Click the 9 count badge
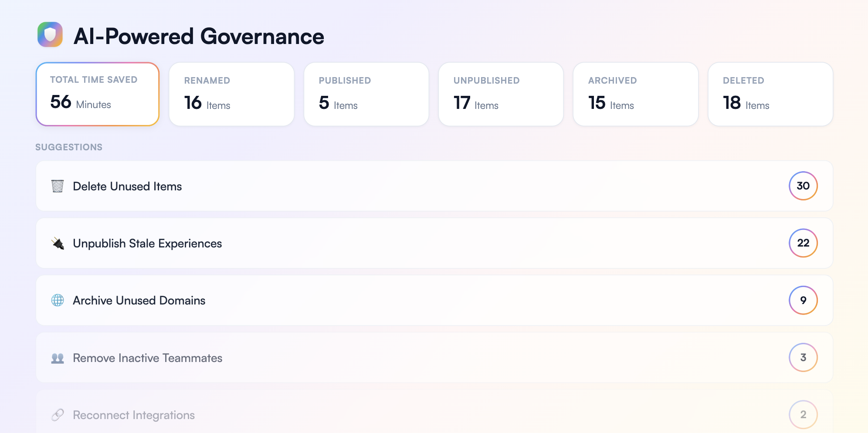The width and height of the screenshot is (868, 433). [x=803, y=300]
